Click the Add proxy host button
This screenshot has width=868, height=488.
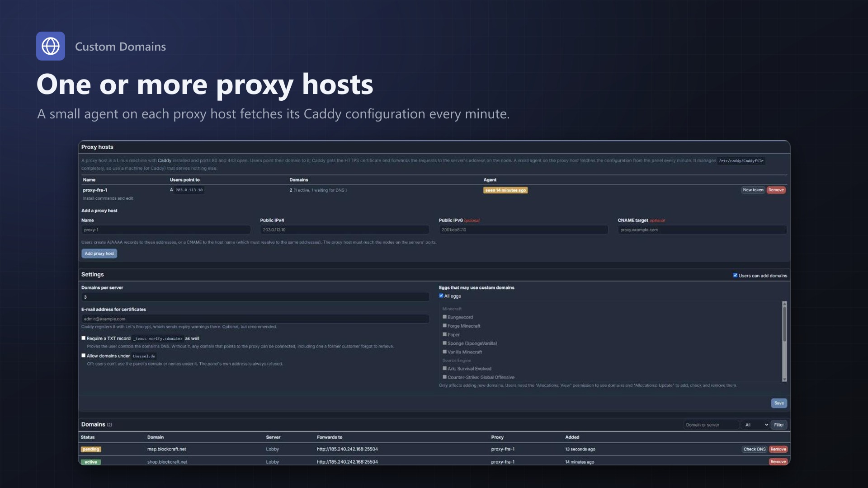click(99, 253)
